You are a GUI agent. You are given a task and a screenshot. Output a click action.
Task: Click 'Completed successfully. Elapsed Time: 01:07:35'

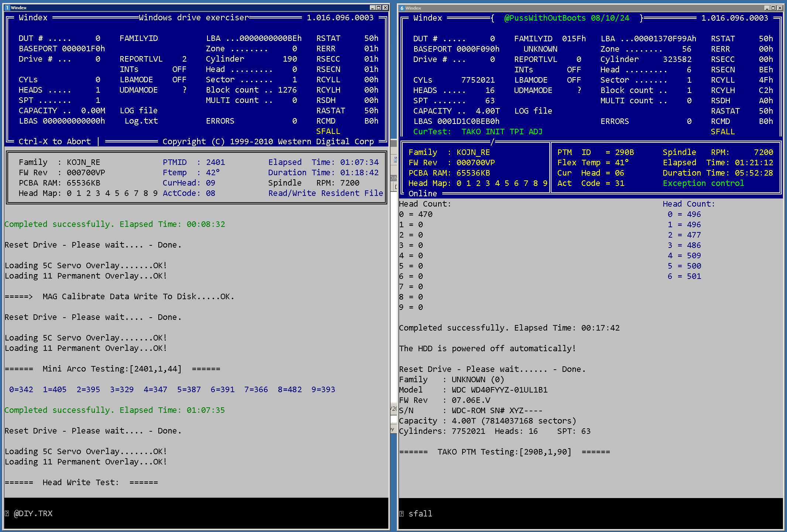tap(115, 410)
